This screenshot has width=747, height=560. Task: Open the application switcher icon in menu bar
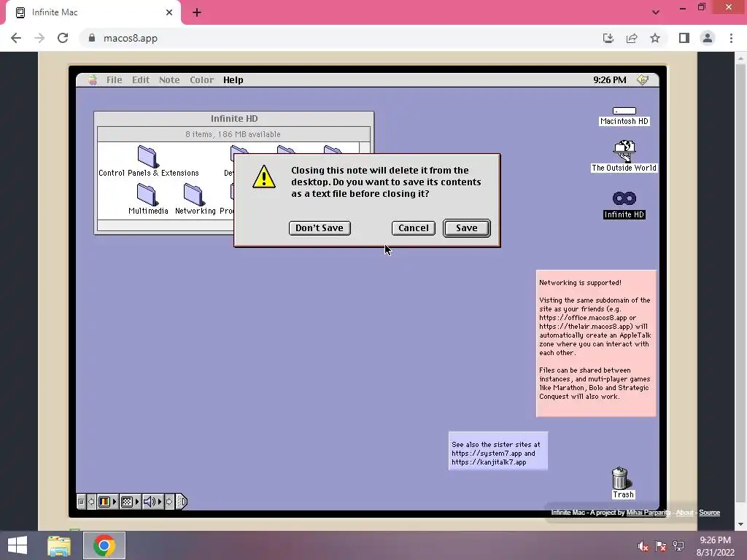pos(643,80)
